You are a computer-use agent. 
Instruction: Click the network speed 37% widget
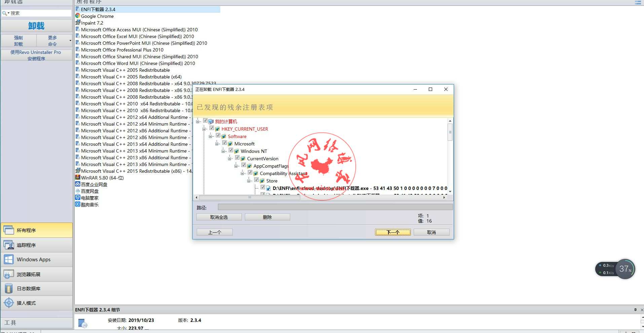click(x=615, y=269)
